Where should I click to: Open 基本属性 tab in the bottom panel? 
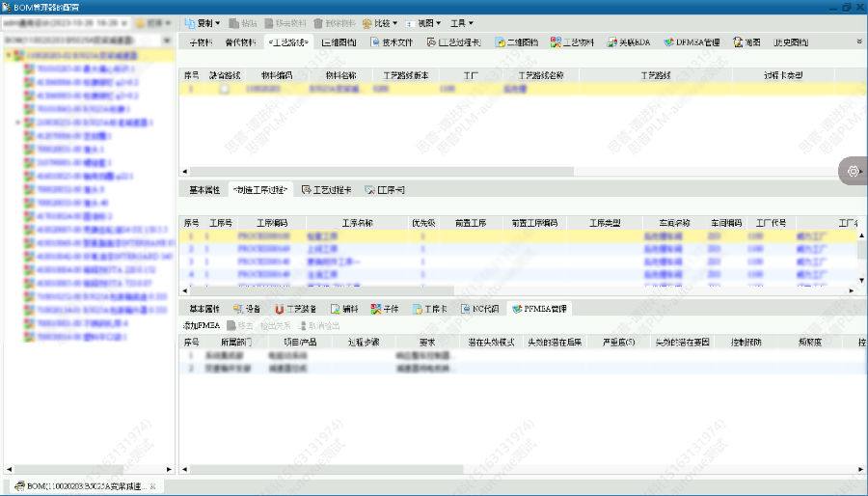[x=204, y=309]
